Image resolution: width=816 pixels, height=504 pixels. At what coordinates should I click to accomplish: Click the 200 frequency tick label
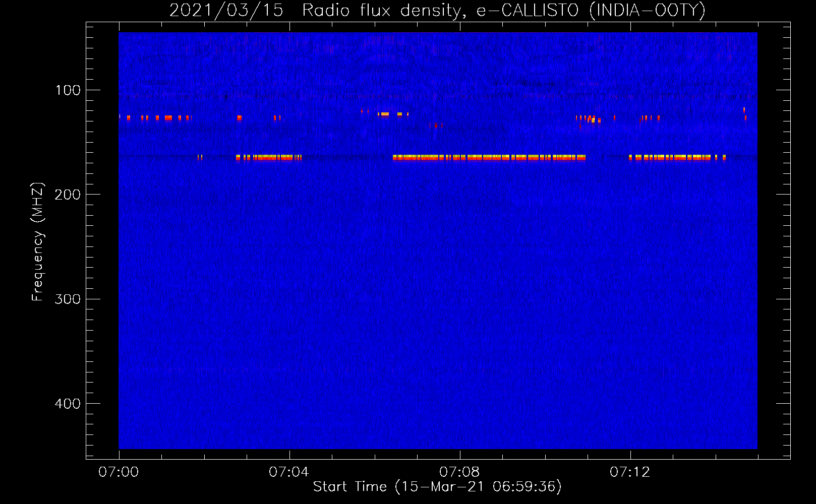68,195
